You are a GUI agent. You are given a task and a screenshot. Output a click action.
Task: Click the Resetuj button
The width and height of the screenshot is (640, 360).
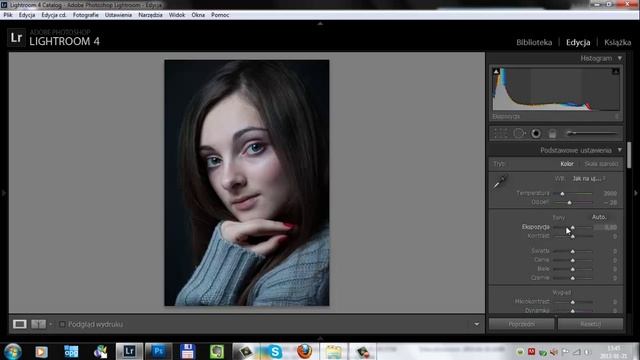click(x=590, y=324)
